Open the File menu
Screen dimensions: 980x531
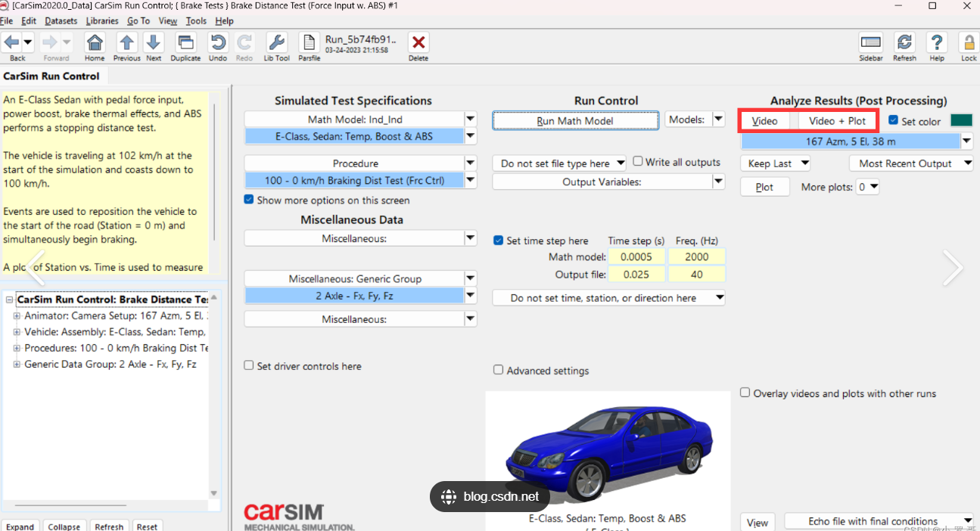(7, 21)
